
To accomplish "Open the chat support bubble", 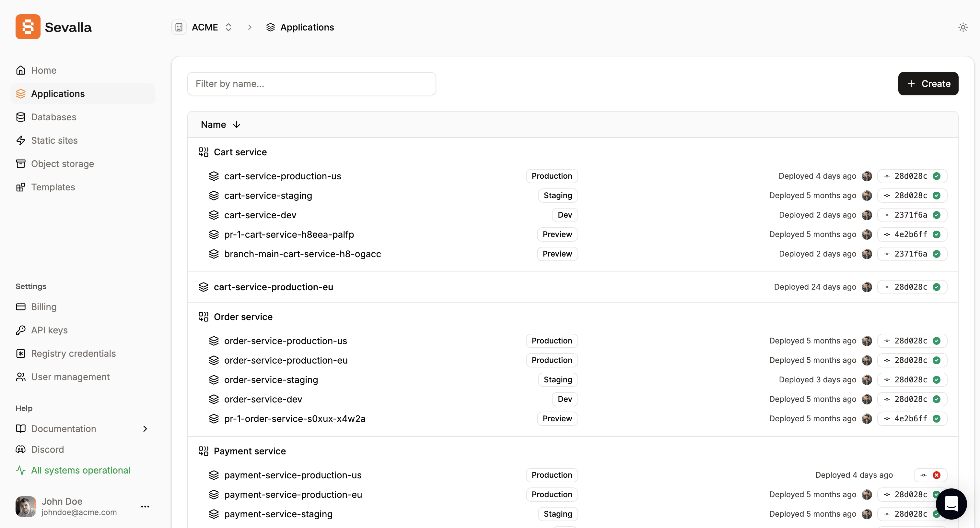I will 951,504.
